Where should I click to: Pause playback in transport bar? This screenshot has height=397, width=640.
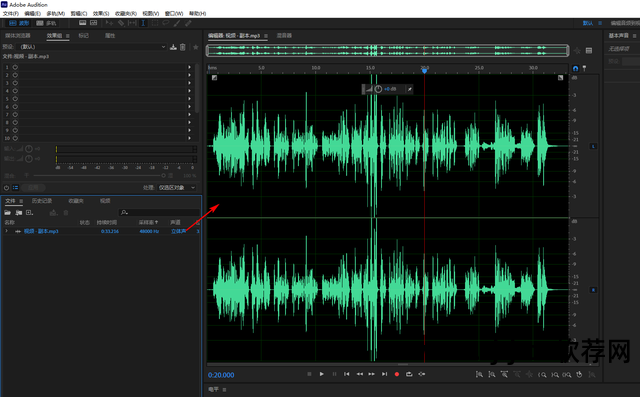pos(334,374)
